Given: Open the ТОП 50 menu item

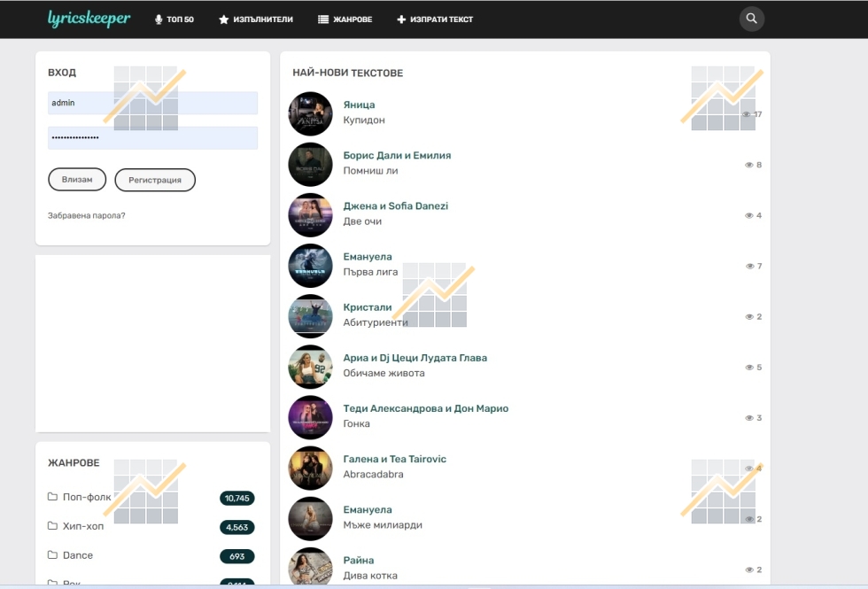Looking at the screenshot, I should point(180,19).
